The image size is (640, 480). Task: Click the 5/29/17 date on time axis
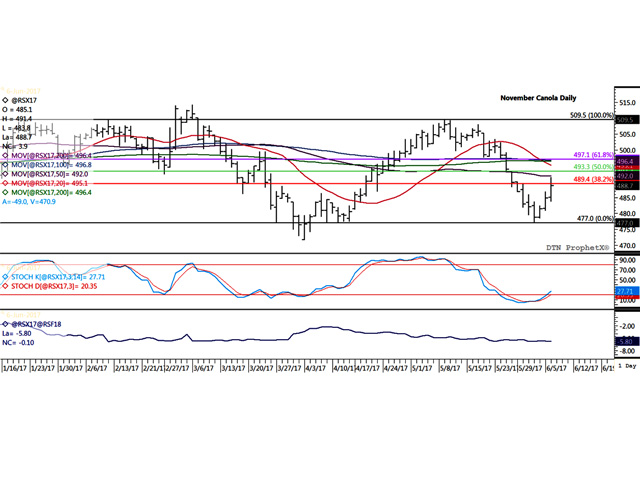[x=530, y=368]
